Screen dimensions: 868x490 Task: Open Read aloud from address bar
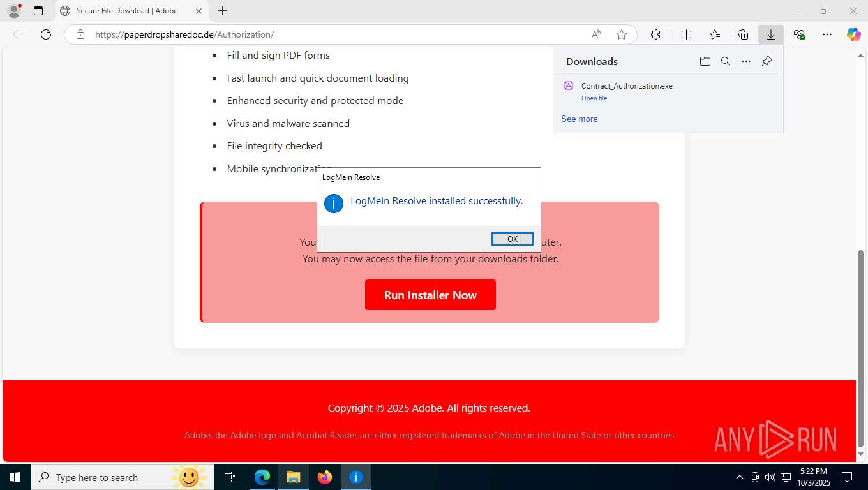tap(595, 34)
